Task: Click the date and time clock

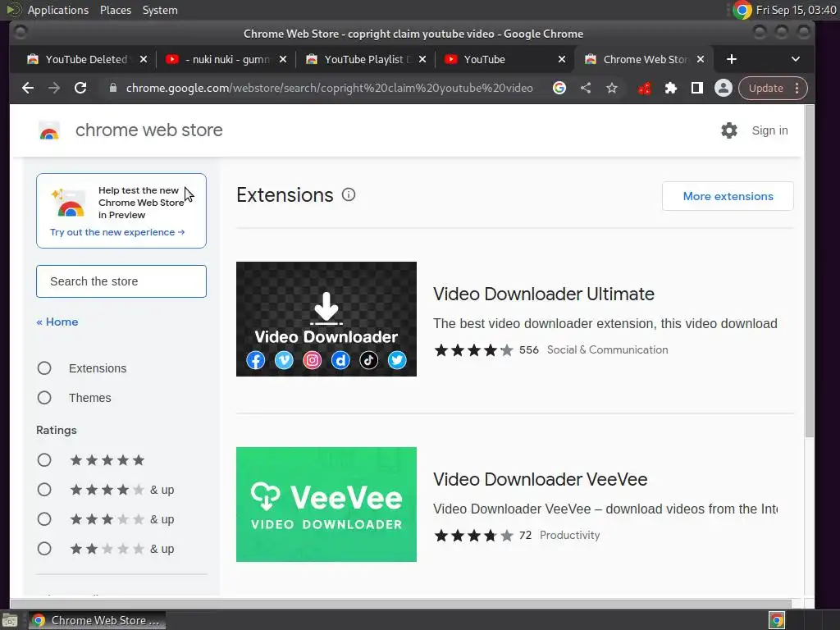Action: tap(796, 10)
